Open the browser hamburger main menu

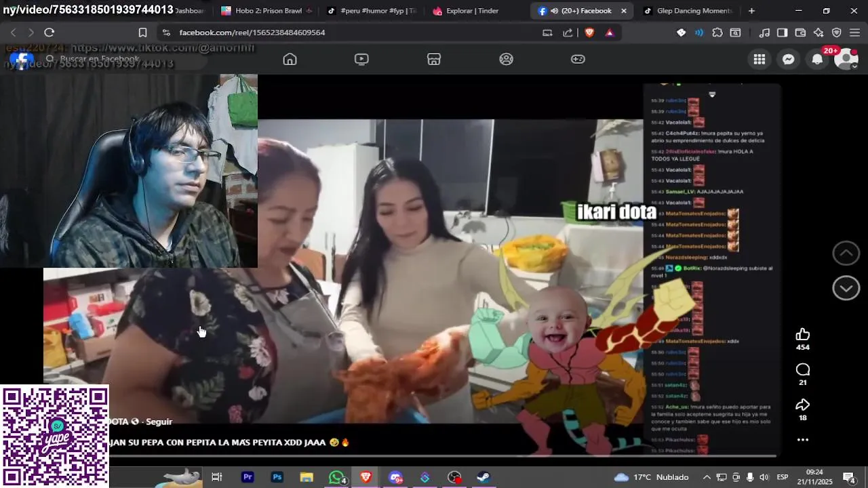(854, 33)
